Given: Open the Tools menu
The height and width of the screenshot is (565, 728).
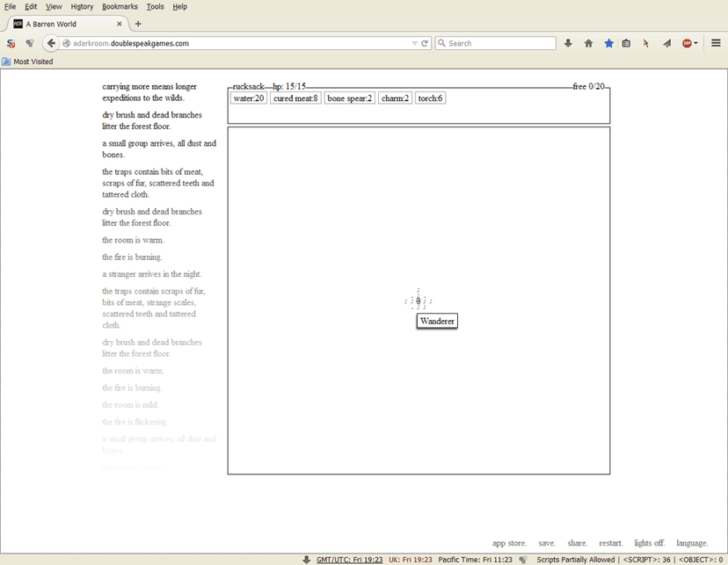Looking at the screenshot, I should tap(155, 6).
